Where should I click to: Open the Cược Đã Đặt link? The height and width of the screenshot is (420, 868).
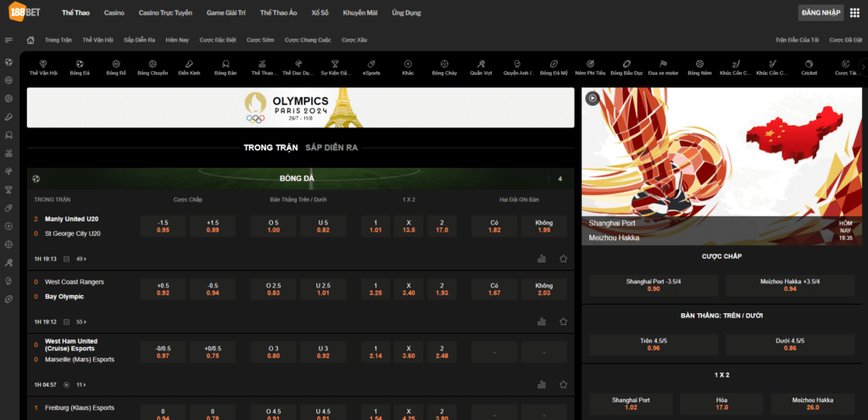846,40
